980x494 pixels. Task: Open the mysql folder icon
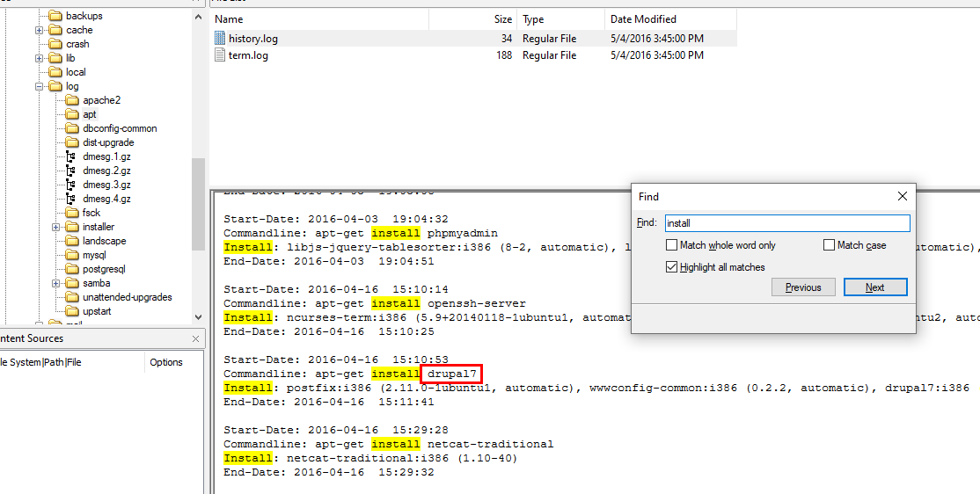[72, 255]
